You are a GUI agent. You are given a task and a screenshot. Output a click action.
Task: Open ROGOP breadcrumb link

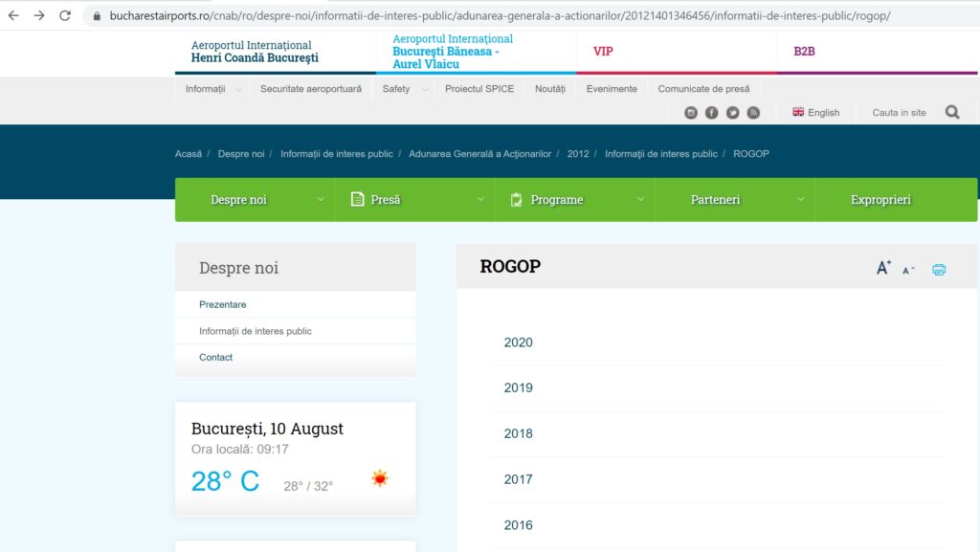coord(751,154)
